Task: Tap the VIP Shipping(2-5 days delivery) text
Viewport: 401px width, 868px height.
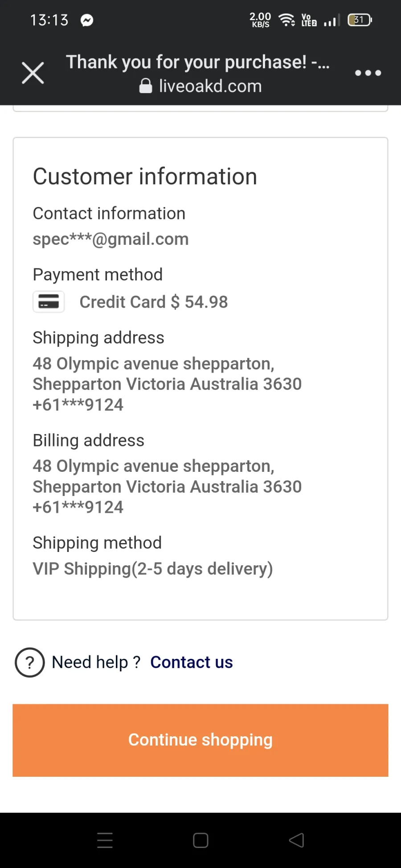Action: 153,569
